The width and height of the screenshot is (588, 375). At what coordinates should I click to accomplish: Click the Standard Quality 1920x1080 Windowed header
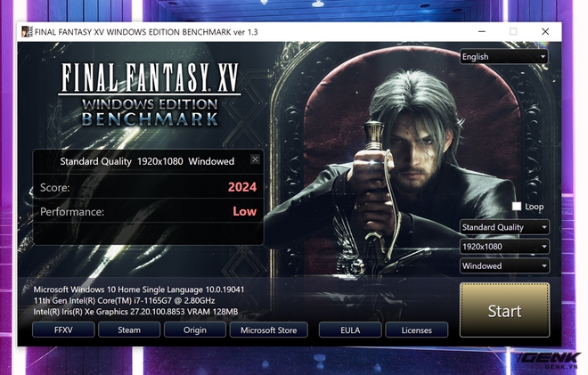(147, 161)
